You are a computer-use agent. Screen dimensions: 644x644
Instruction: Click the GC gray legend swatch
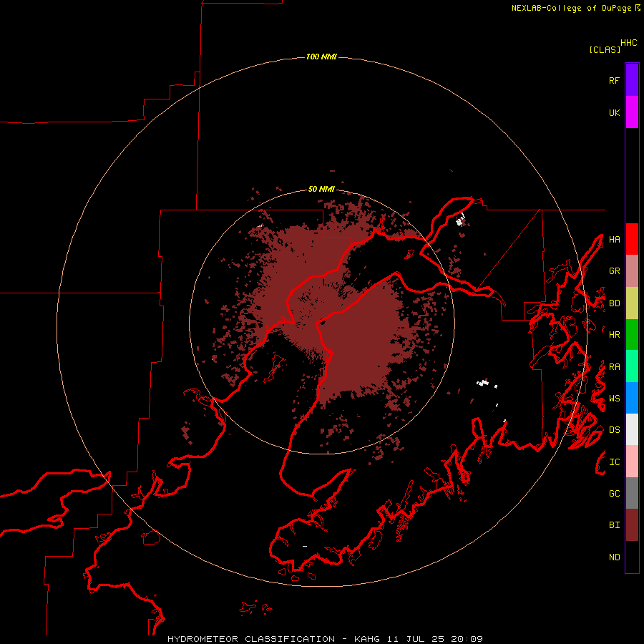632,493
